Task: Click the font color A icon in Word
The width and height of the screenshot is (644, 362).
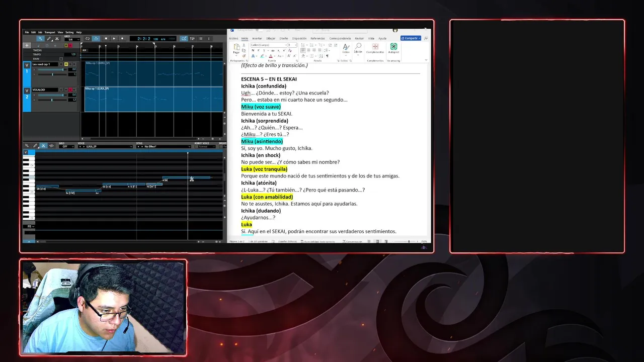Action: [x=271, y=56]
